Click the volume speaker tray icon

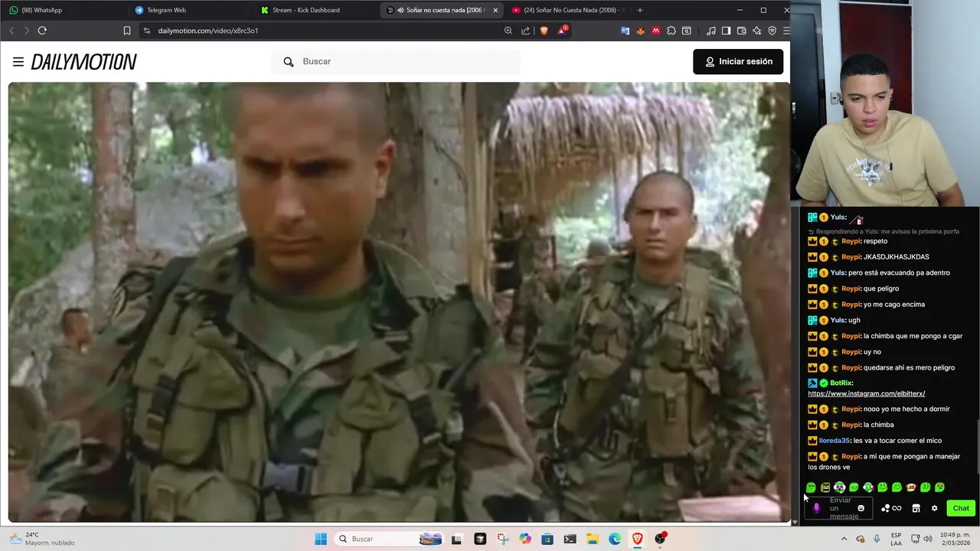927,539
